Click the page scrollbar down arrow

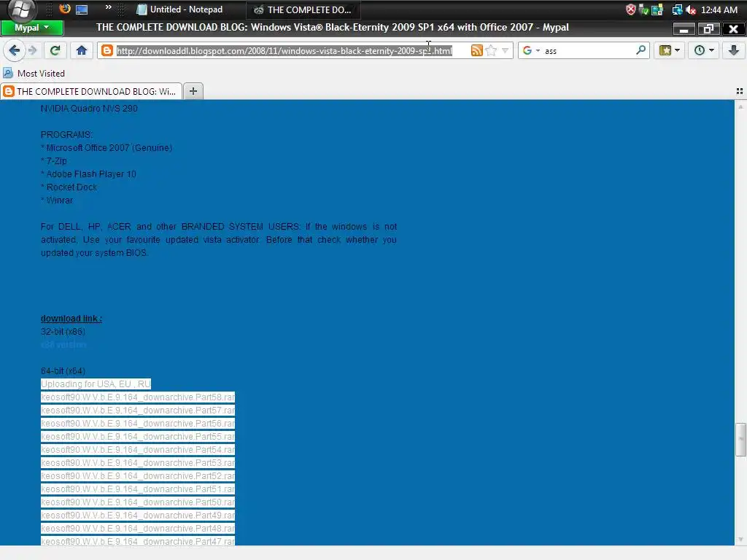point(740,539)
